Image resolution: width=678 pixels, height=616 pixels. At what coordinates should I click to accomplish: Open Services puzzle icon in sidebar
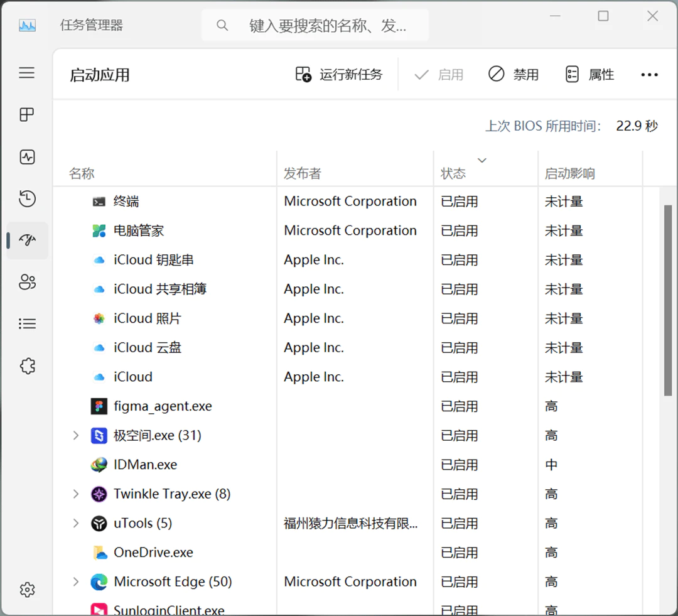[x=27, y=366]
